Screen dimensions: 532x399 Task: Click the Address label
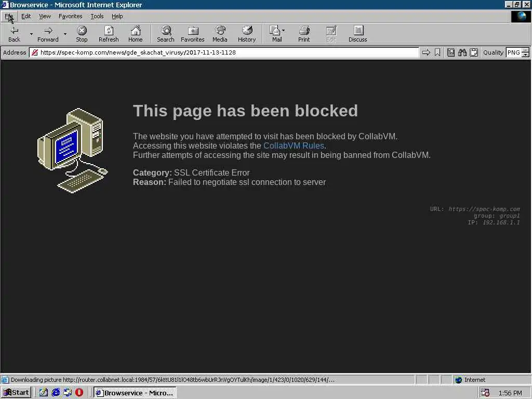click(15, 52)
